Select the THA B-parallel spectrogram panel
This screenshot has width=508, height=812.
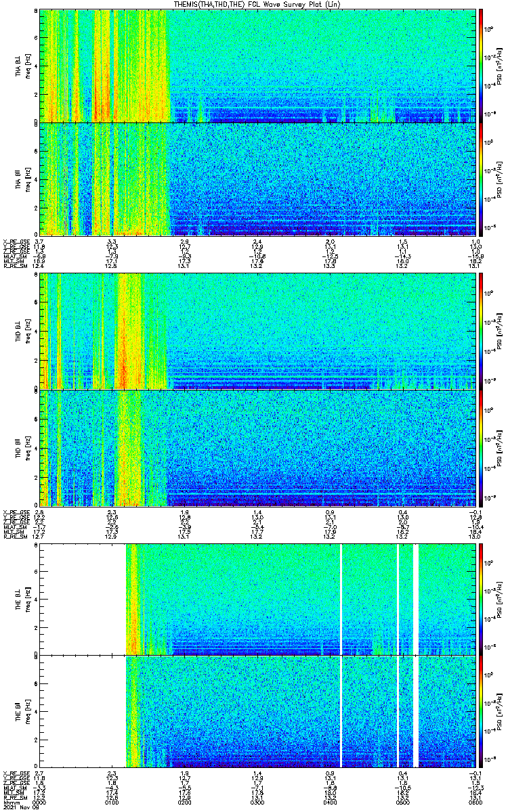[x=258, y=179]
